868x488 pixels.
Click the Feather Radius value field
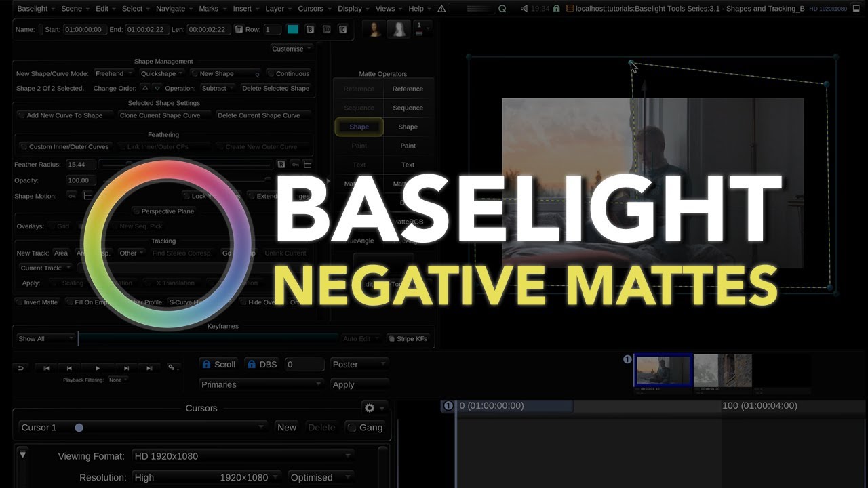point(81,164)
